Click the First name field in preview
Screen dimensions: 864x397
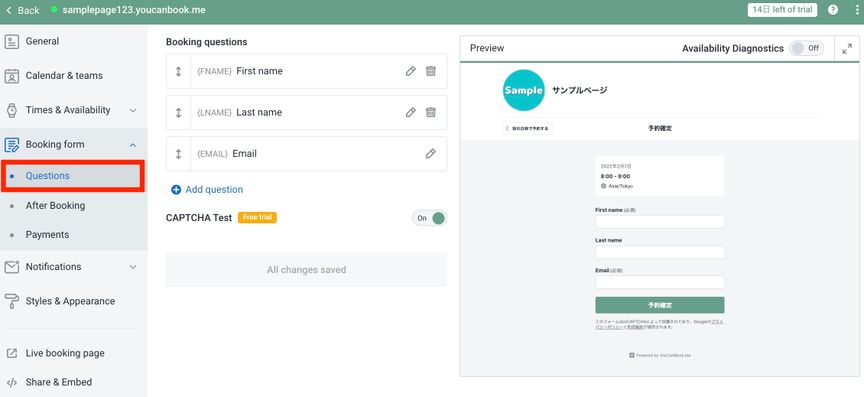point(660,222)
